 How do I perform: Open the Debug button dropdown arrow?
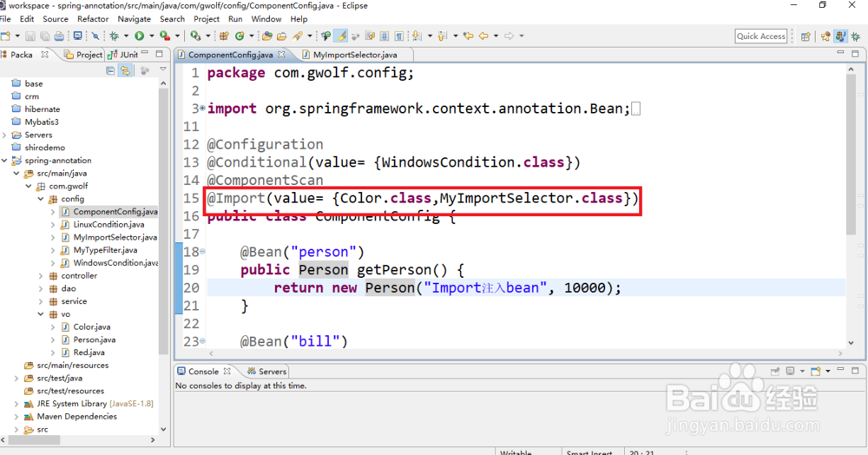click(126, 36)
